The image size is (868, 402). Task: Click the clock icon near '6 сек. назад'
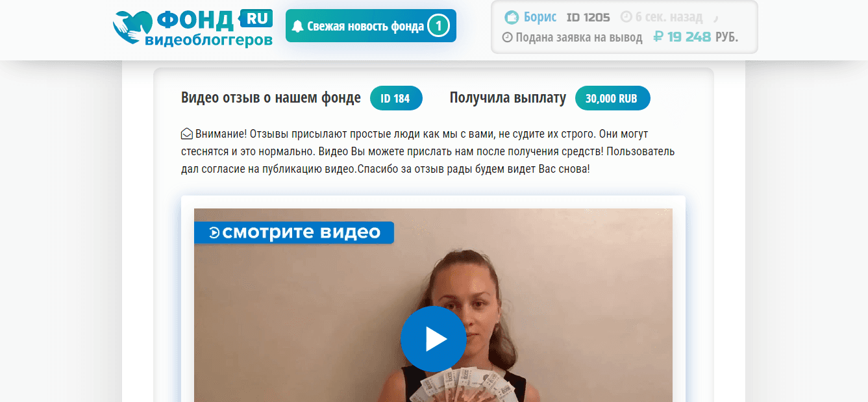(626, 18)
